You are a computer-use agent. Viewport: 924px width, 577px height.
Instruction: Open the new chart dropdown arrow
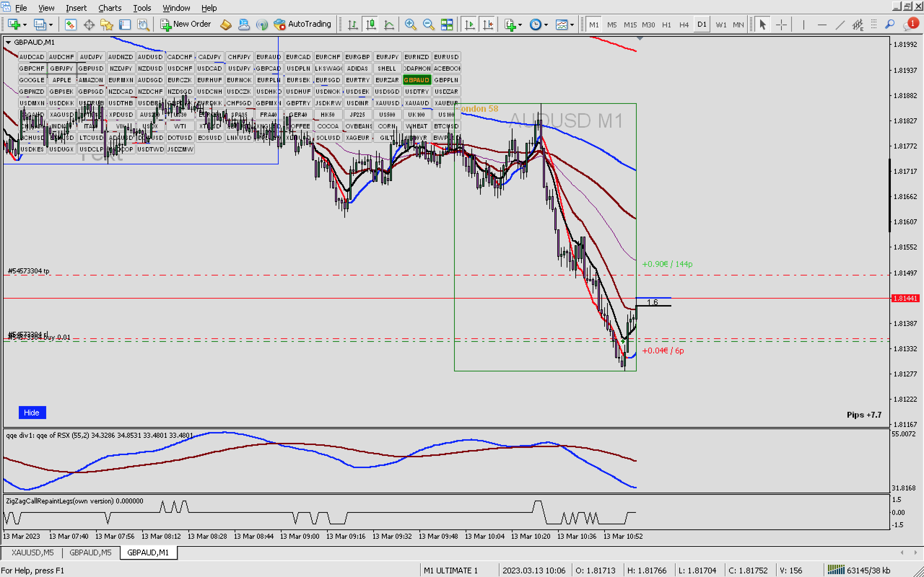point(25,25)
